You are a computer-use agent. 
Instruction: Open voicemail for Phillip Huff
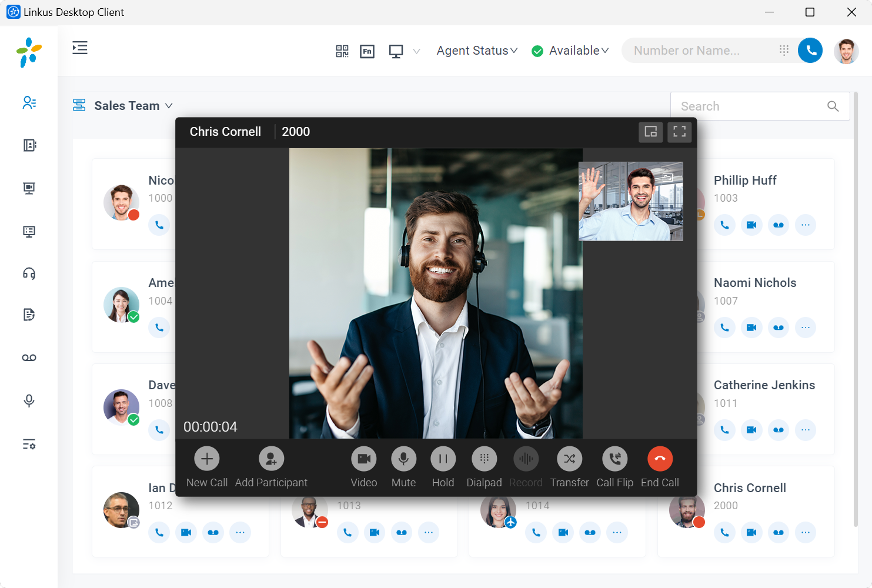click(x=779, y=225)
